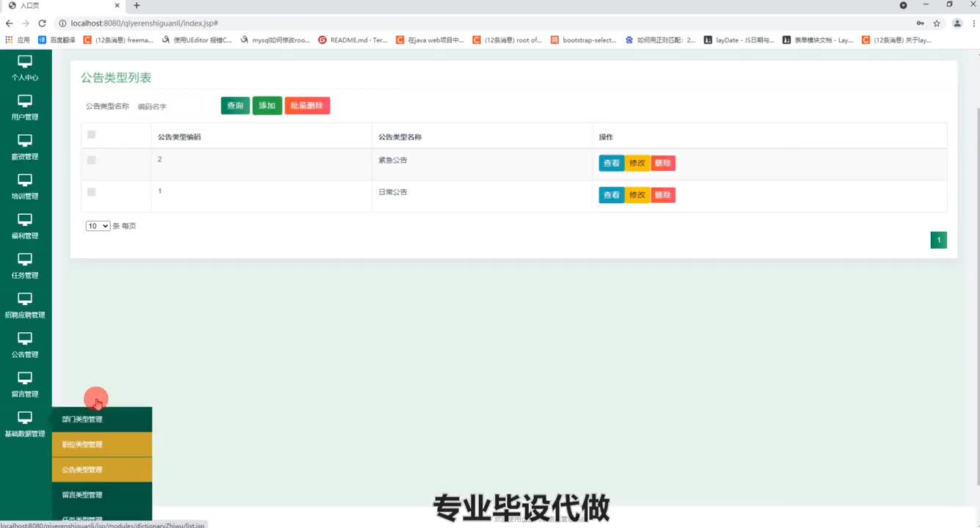
Task: Open 招聘应聘管理 in the sidebar
Action: (25, 305)
